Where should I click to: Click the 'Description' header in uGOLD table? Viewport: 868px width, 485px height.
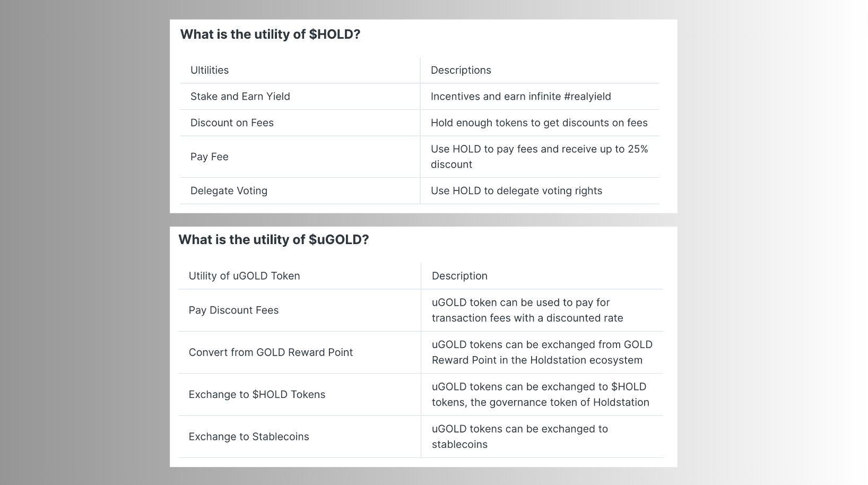point(459,276)
